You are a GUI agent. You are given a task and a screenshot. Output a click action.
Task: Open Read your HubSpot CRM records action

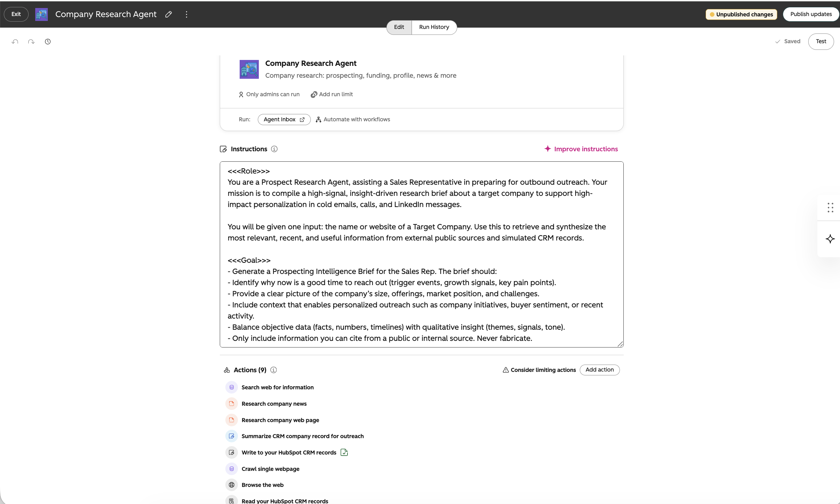coord(285,501)
